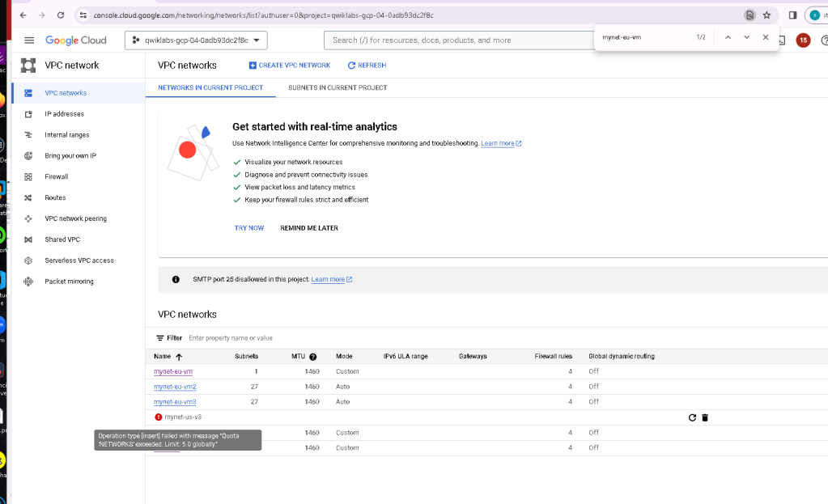Open the browser side panel icon

pos(792,15)
